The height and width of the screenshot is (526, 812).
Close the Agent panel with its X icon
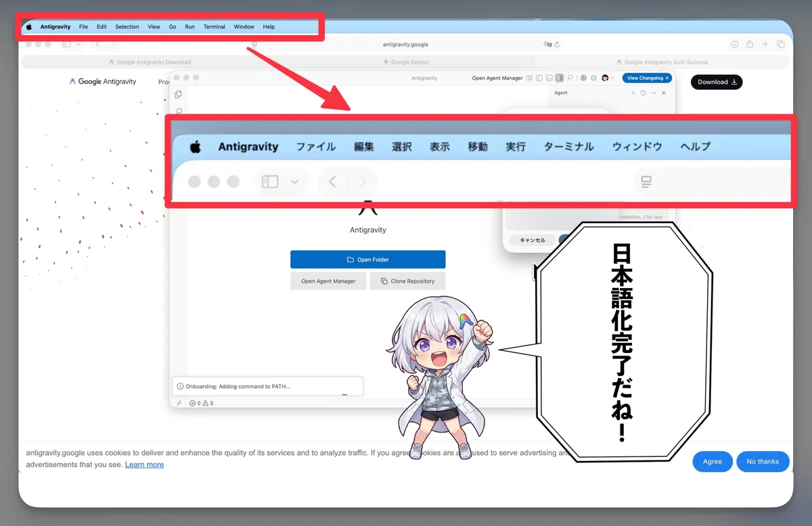point(664,93)
